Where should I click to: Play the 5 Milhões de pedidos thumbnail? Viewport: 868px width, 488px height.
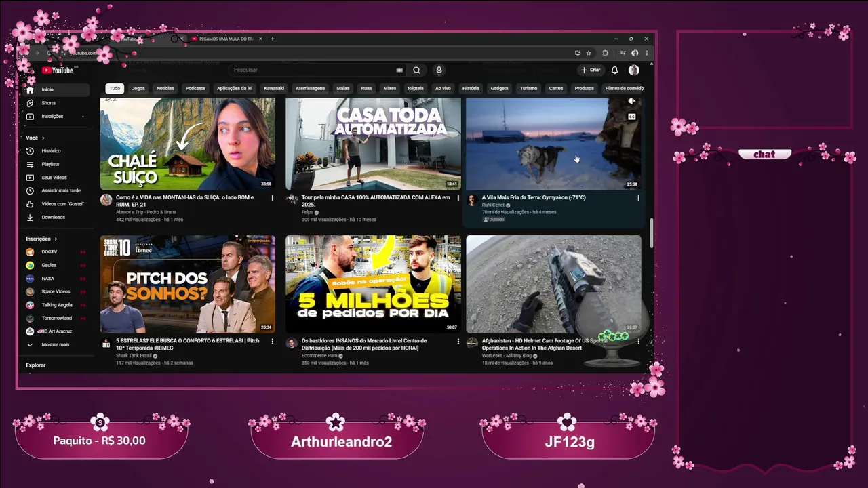click(373, 284)
